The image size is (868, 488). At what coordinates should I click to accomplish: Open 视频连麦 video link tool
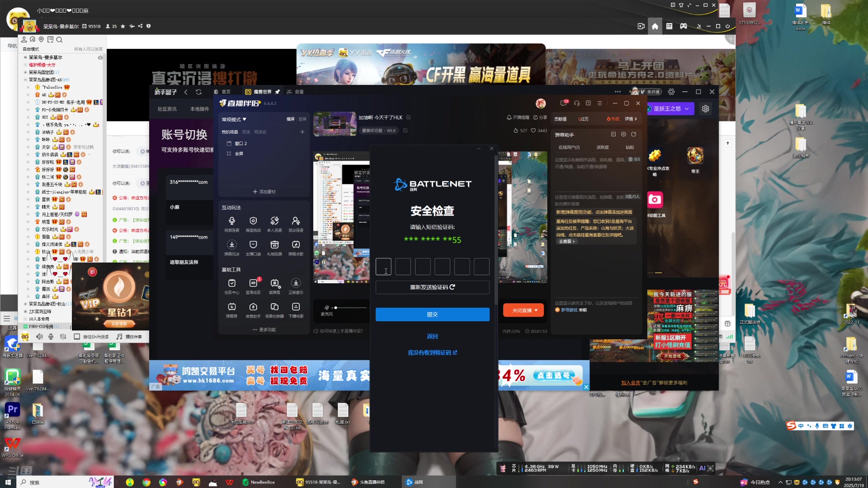(231, 224)
